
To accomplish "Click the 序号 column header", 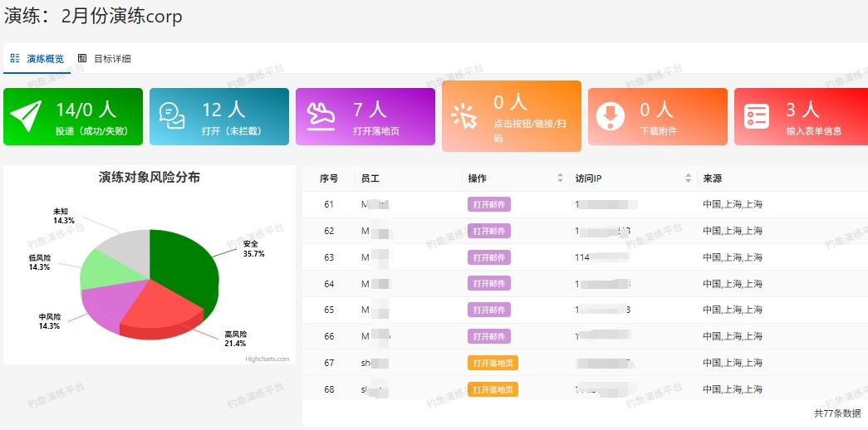I will (329, 178).
